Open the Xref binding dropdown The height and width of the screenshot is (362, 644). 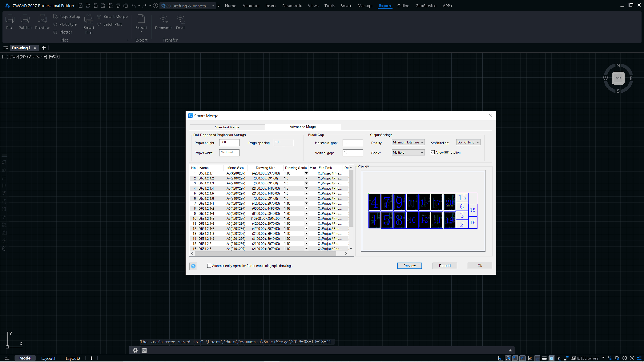click(468, 142)
